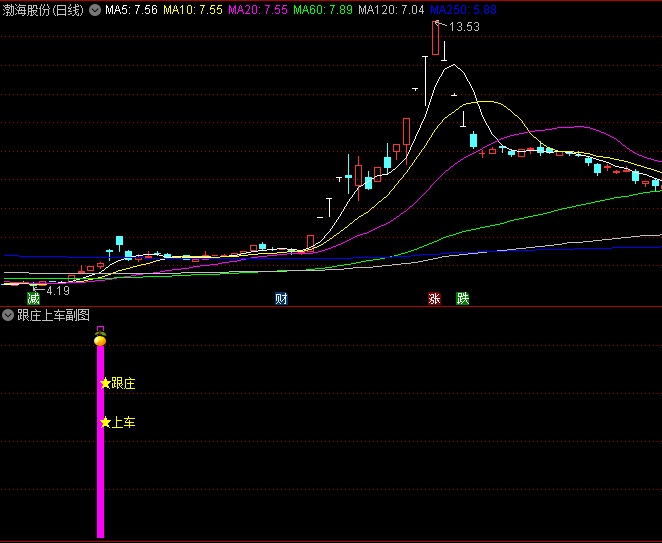Image resolution: width=662 pixels, height=543 pixels.
Task: Click the magenta MA20: 7.55 label
Action: (x=258, y=10)
